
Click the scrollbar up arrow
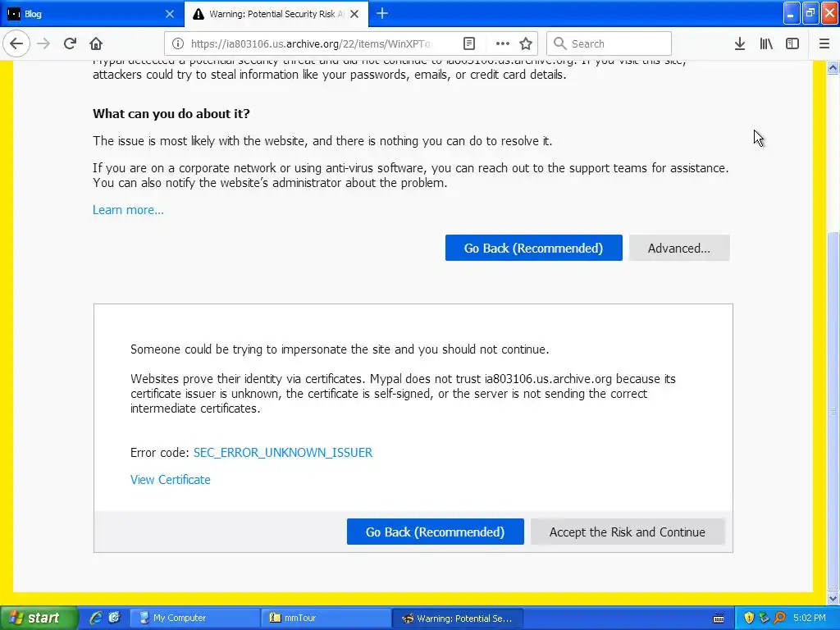coord(833,67)
